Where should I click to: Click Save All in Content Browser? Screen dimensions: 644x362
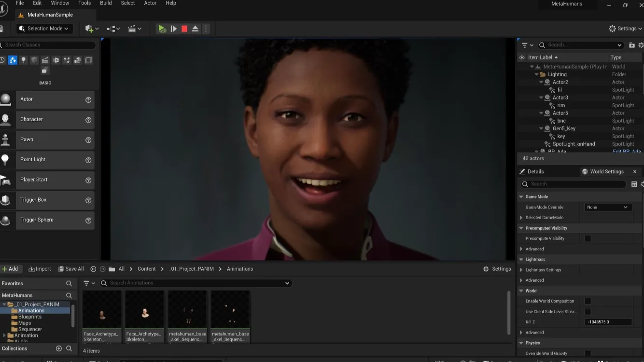(x=71, y=269)
